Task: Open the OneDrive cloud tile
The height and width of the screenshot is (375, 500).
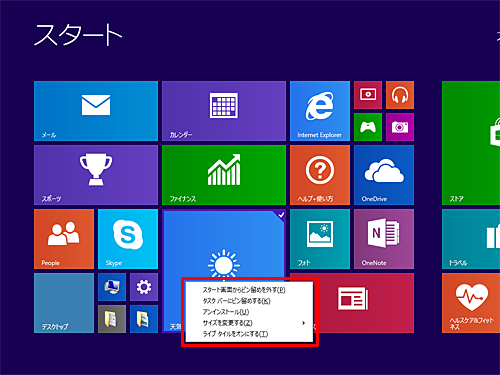Action: pyautogui.click(x=384, y=175)
